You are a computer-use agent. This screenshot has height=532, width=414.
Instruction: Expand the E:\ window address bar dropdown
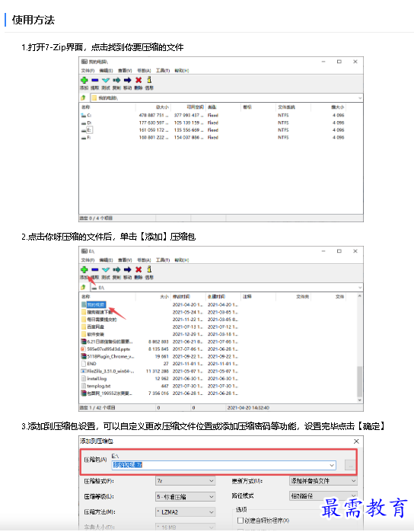coord(360,288)
